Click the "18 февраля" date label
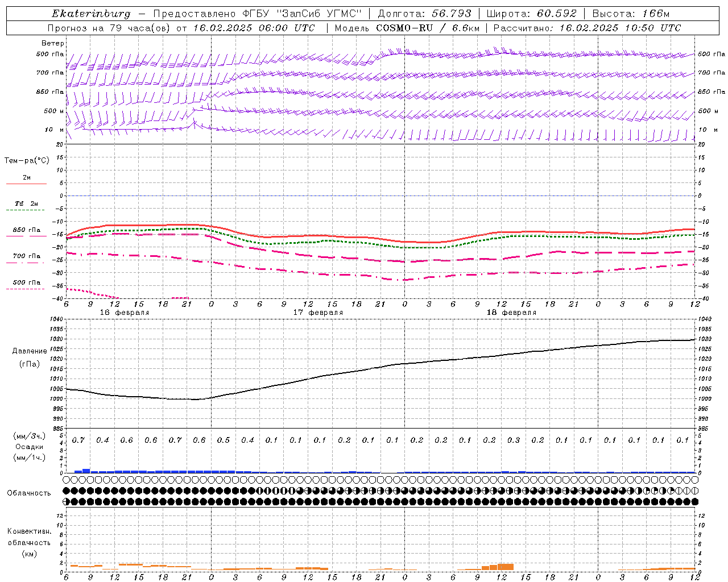The height and width of the screenshot is (582, 728). [511, 313]
